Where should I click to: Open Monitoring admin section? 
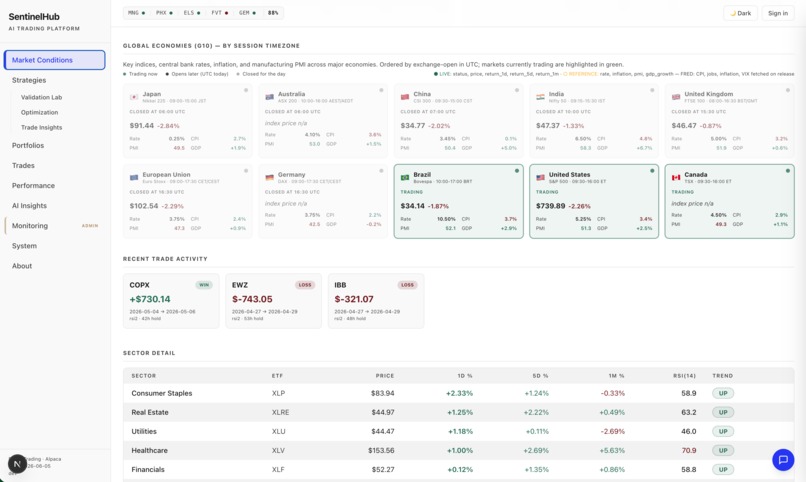click(54, 226)
